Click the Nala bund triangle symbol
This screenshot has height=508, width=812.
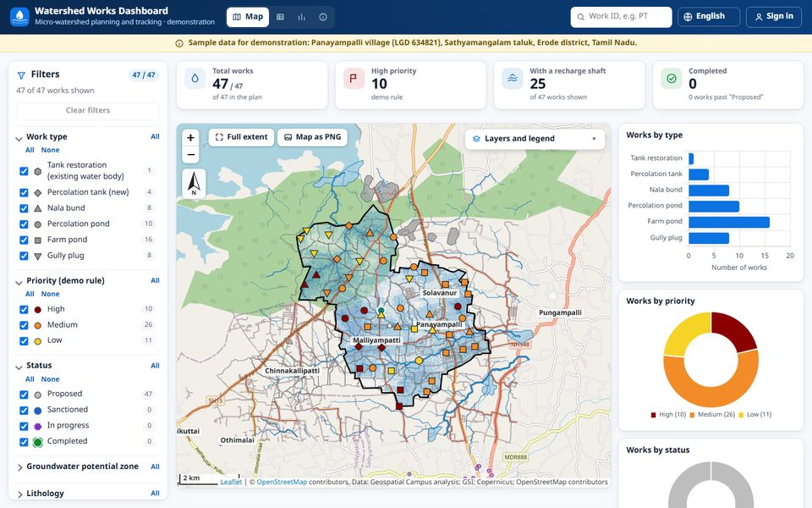click(38, 208)
